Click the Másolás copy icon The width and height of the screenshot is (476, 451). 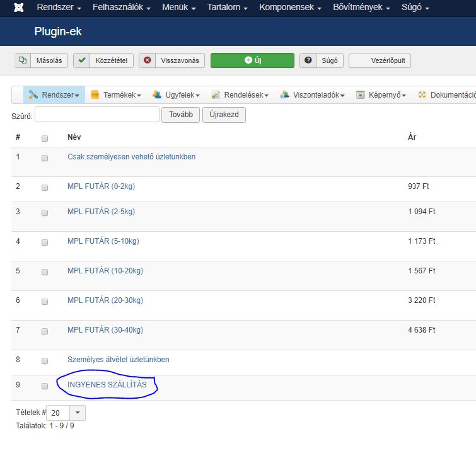coord(23,60)
